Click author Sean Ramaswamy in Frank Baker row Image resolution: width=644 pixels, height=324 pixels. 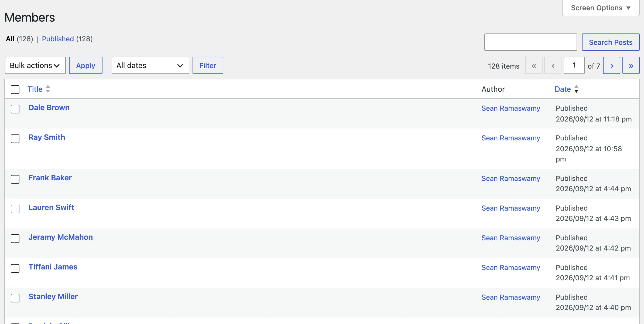[x=511, y=178]
